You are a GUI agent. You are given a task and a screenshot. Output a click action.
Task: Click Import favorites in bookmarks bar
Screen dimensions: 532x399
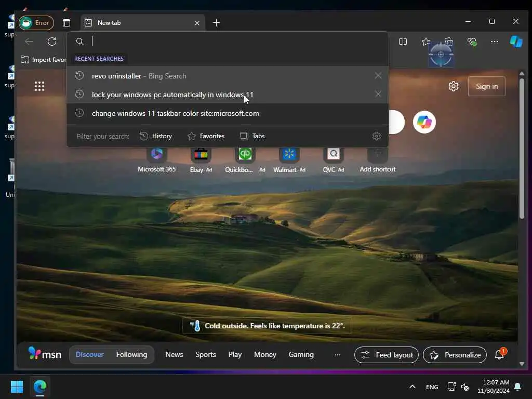tap(44, 60)
